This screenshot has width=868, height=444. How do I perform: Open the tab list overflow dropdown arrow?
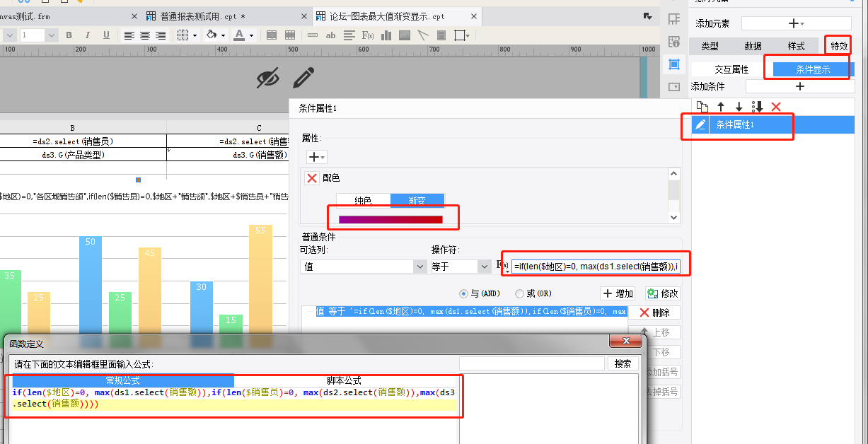647,16
